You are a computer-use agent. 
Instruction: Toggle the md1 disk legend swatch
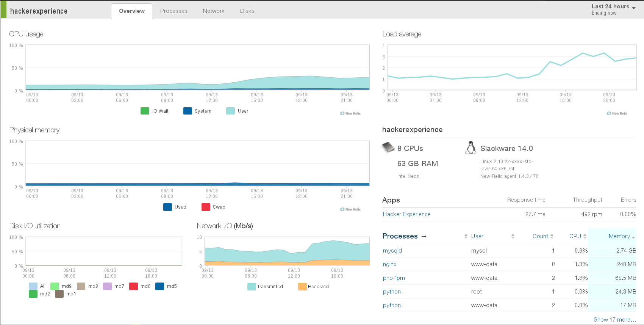coord(59,294)
